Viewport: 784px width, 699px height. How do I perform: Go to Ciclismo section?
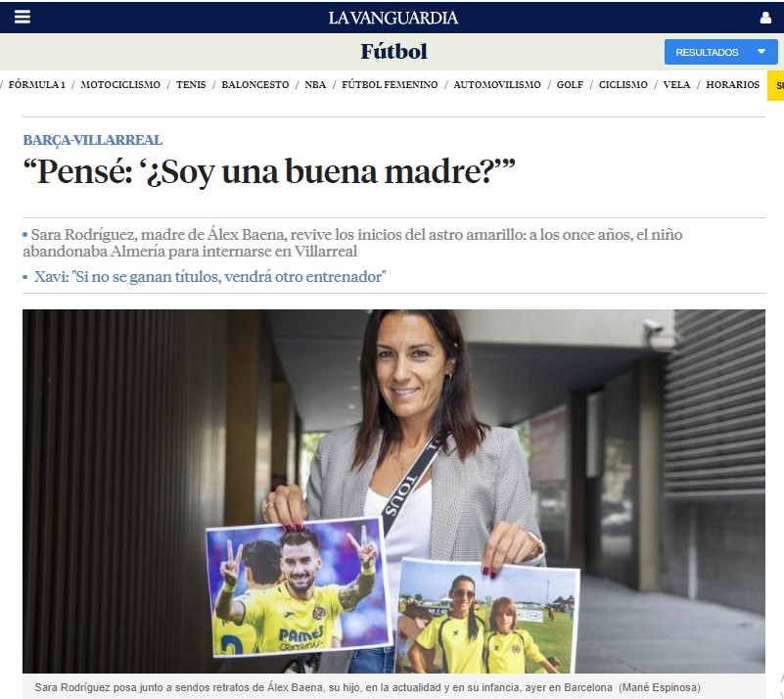click(623, 84)
